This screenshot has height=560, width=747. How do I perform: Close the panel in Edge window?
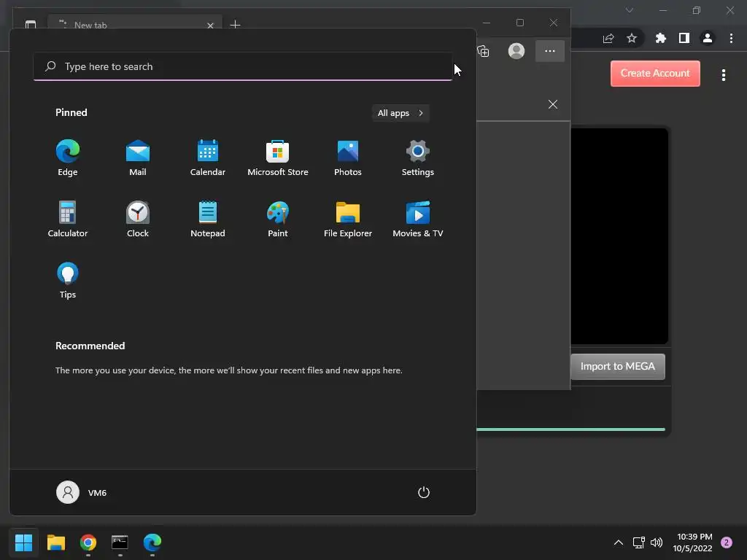553,104
